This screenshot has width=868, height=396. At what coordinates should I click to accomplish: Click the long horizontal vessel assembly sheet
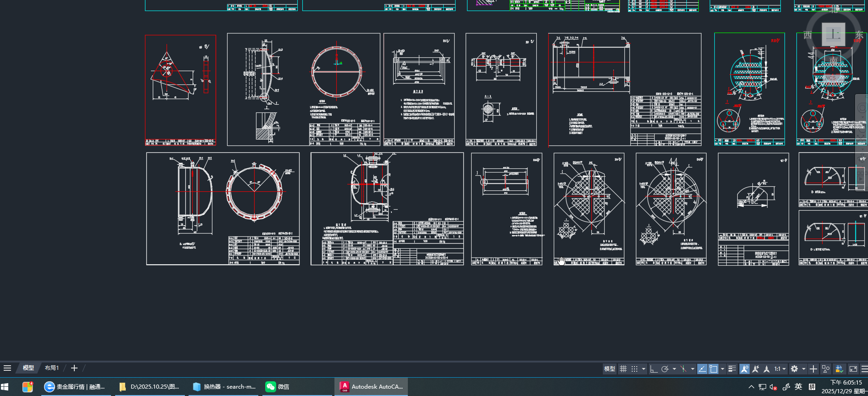[625, 89]
